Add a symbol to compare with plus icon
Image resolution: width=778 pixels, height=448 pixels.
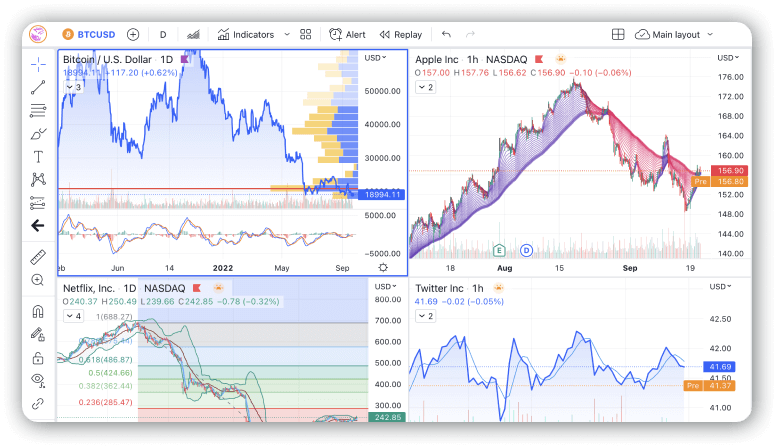point(133,34)
